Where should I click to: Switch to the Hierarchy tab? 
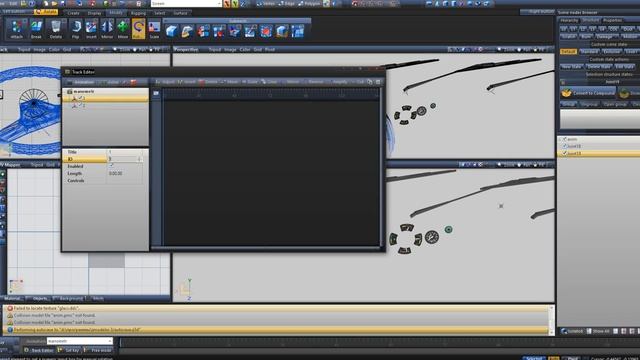(569, 20)
